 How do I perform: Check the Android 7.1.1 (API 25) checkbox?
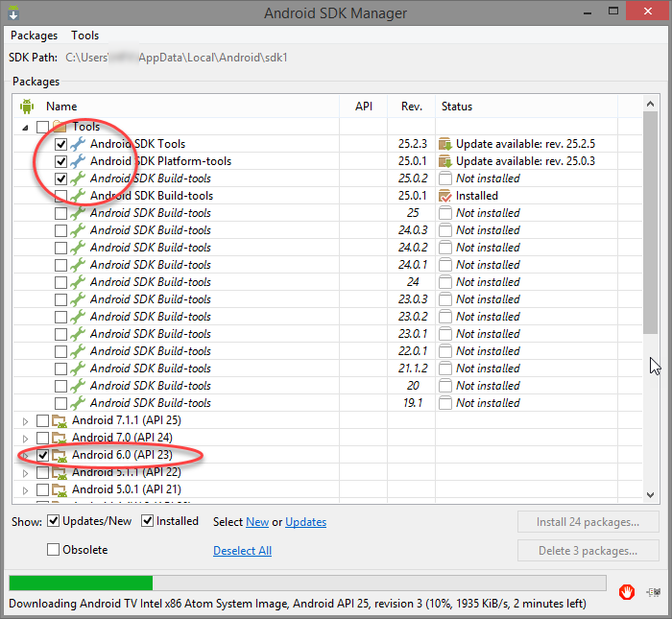coord(42,420)
